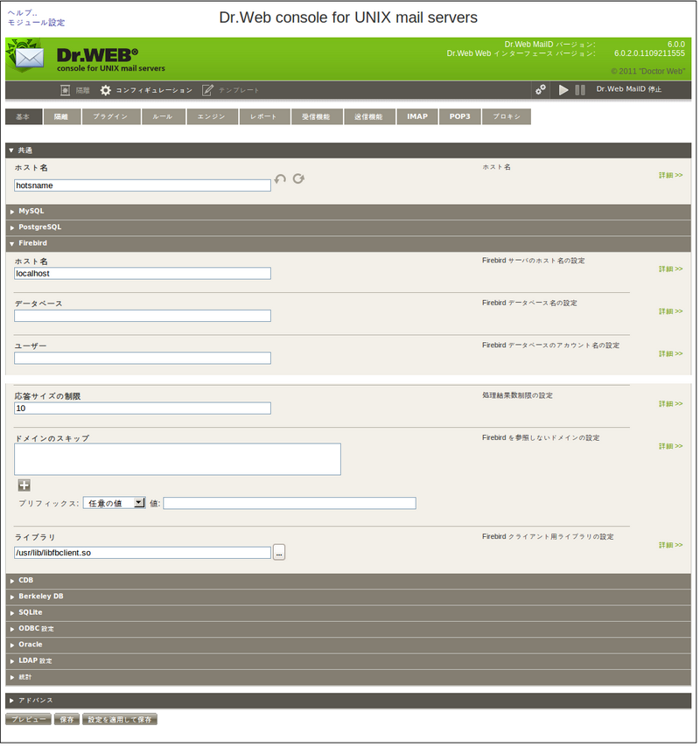
Task: Switch to the レポート tab
Action: [x=265, y=117]
